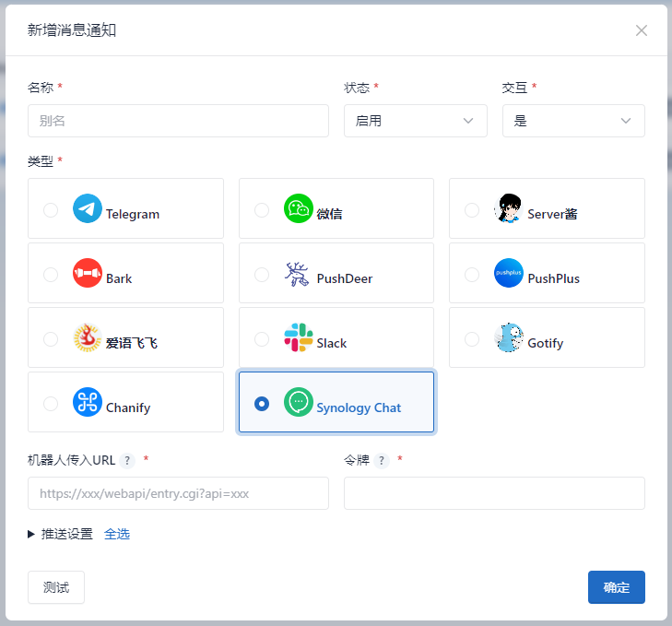The height and width of the screenshot is (626, 672).
Task: Select the Slack radio button
Action: click(262, 339)
